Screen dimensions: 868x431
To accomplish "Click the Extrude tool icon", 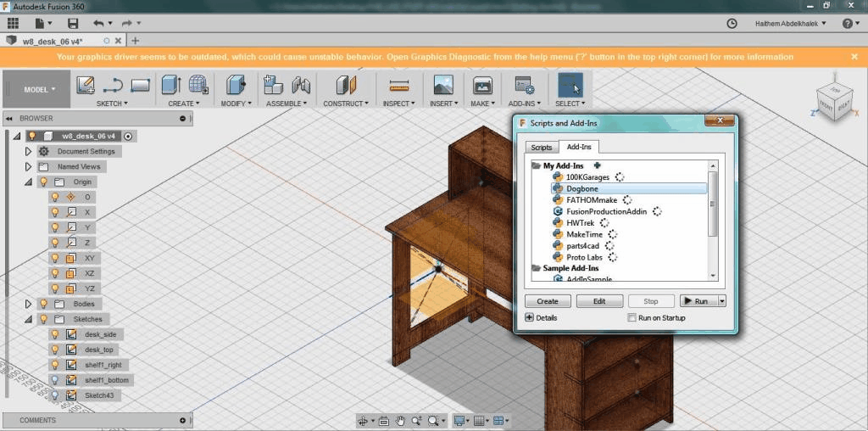I will tap(171, 85).
